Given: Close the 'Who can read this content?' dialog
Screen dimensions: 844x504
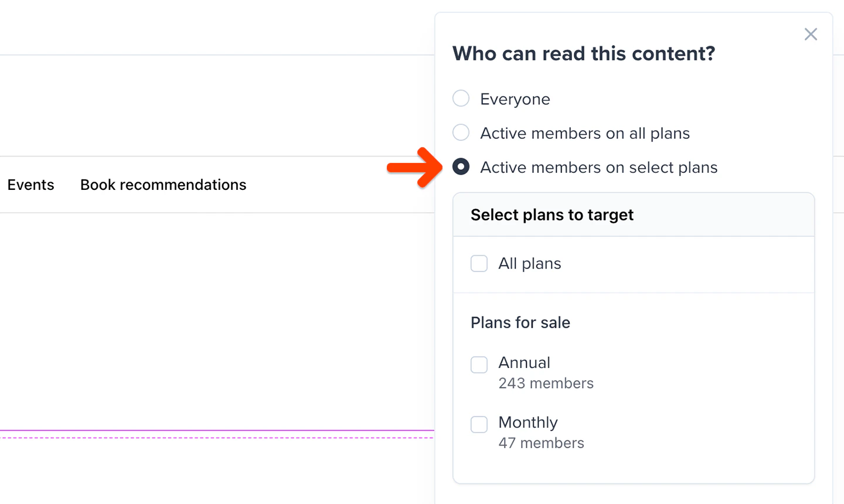Looking at the screenshot, I should [811, 34].
